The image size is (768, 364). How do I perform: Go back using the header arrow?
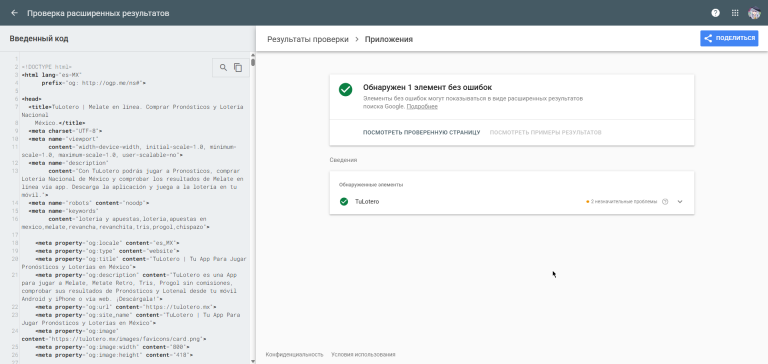[x=14, y=13]
